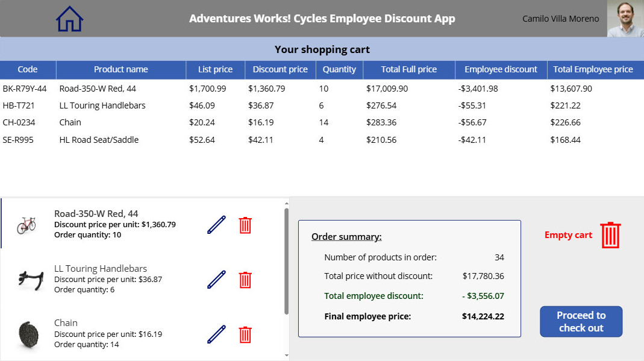Click the big Empty cart trash icon
This screenshot has height=361, width=644.
coord(610,235)
